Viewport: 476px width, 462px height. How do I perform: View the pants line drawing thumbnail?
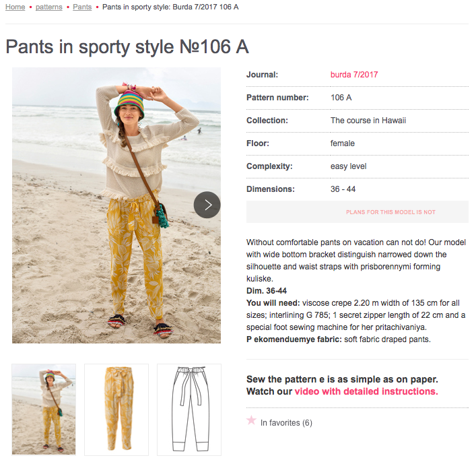tap(189, 409)
